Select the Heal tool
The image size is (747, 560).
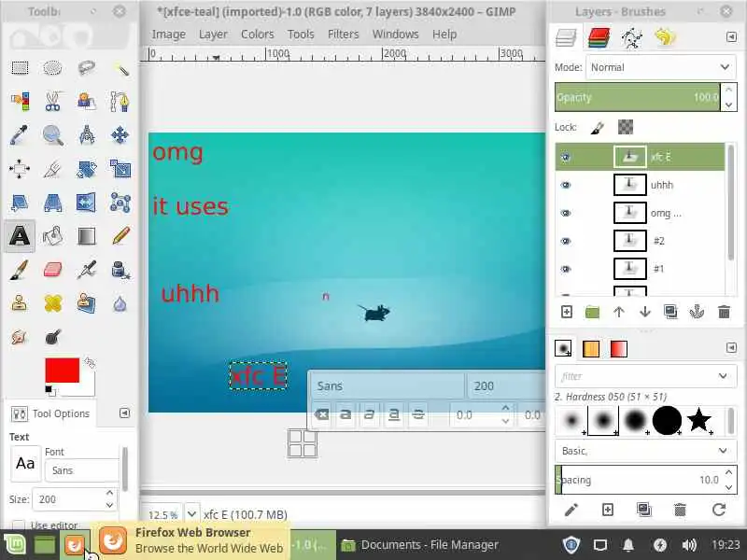pyautogui.click(x=52, y=303)
